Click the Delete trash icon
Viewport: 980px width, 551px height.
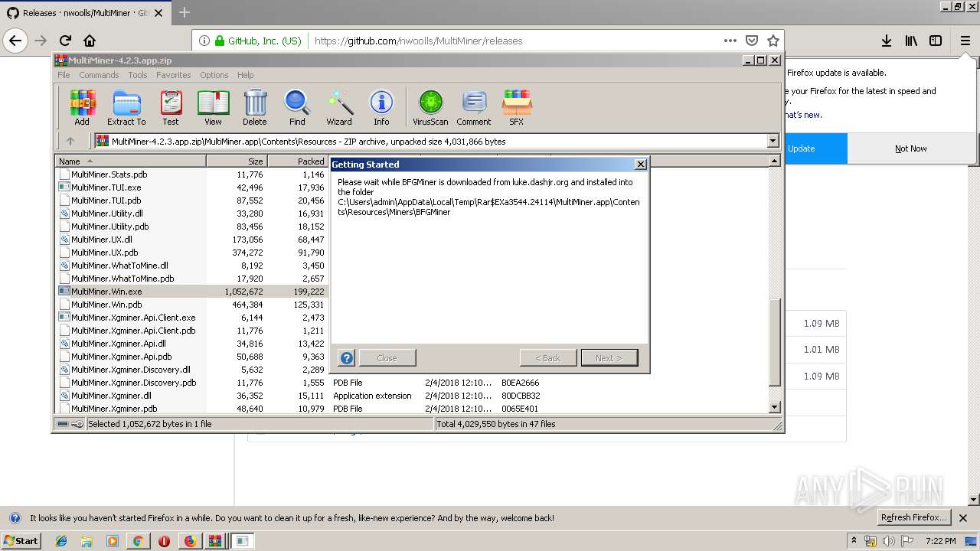coord(255,107)
